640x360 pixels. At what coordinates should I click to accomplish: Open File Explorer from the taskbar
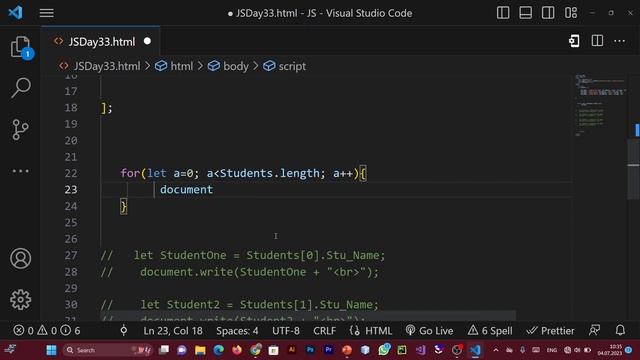pyautogui.click(x=200, y=350)
